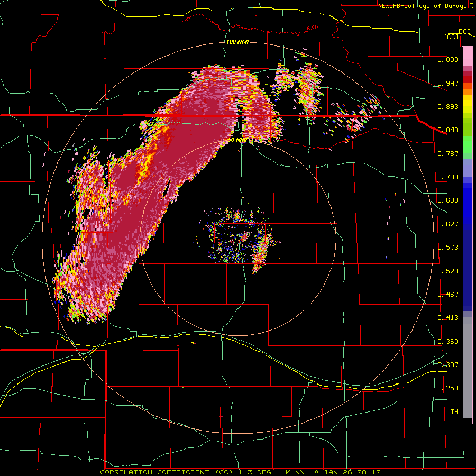Click the 0.253 scale value
This screenshot has height=476, width=476.
click(x=448, y=388)
